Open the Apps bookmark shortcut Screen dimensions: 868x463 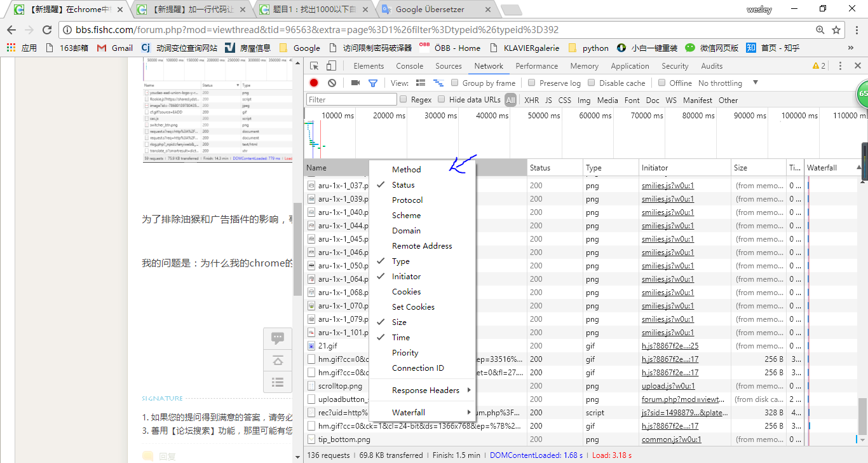[x=22, y=48]
